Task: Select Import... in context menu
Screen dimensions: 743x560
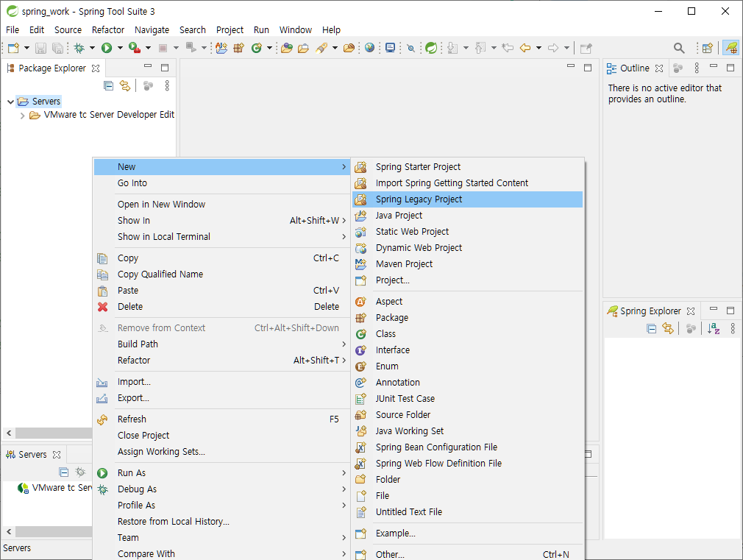Action: (221, 382)
